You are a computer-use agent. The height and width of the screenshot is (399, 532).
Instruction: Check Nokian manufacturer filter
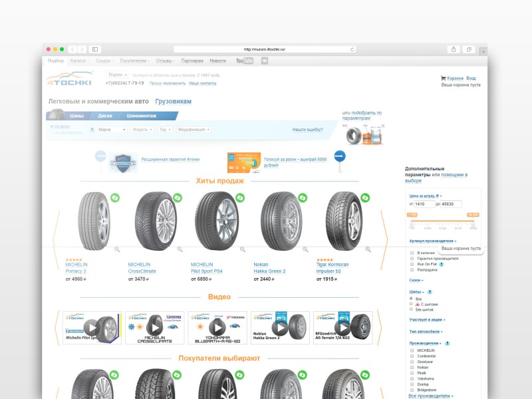(412, 367)
